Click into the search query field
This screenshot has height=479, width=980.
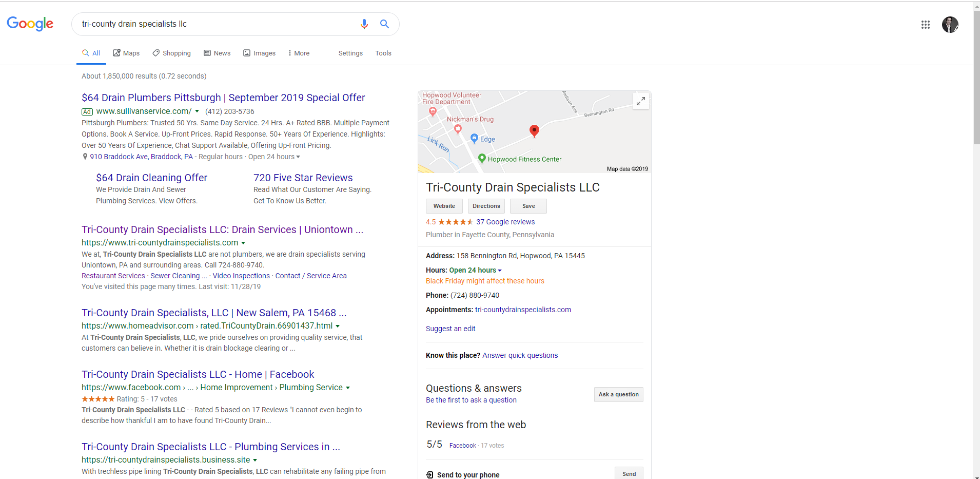(x=215, y=24)
